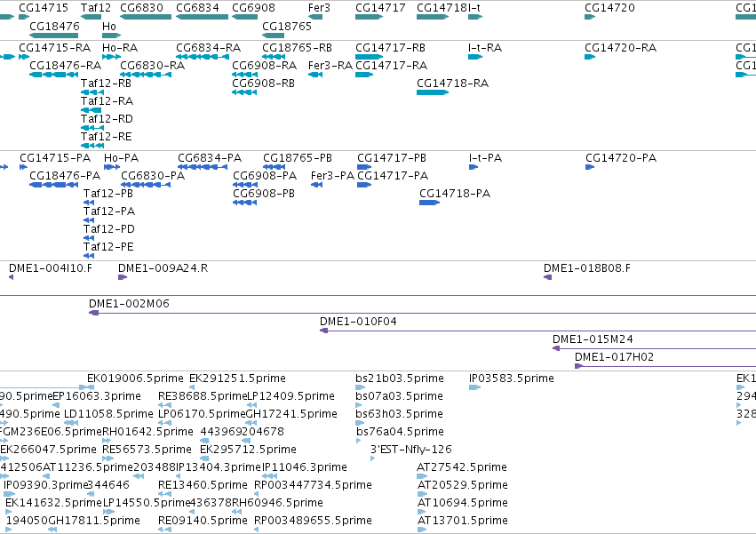Click protein Ho-PA label
Viewport: 756px width, 534px height.
pyautogui.click(x=121, y=158)
